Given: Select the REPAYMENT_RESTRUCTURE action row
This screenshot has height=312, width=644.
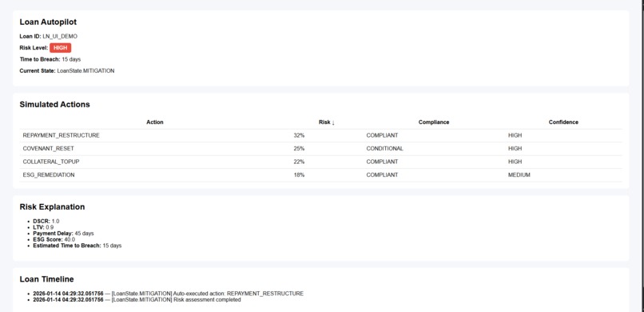Looking at the screenshot, I should (320, 135).
